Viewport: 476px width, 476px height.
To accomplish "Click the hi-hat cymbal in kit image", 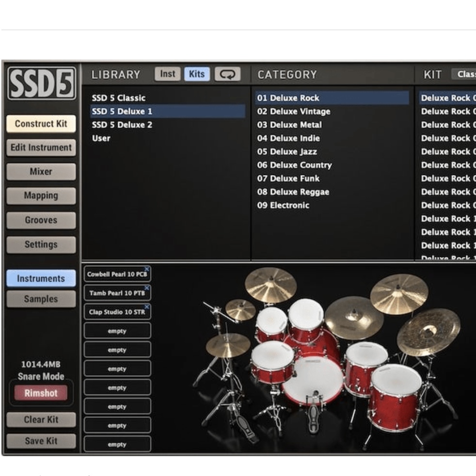I will (x=228, y=346).
